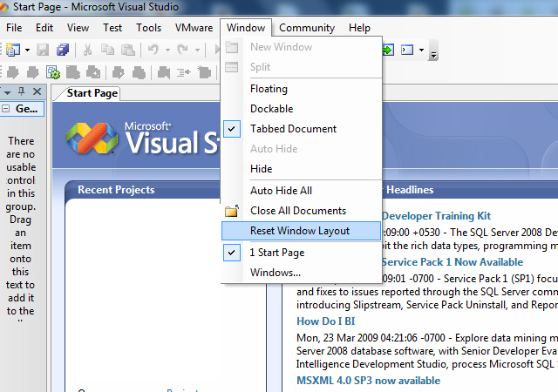Open the Windows... dialog entry
This screenshot has height=392, width=558.
click(302, 273)
